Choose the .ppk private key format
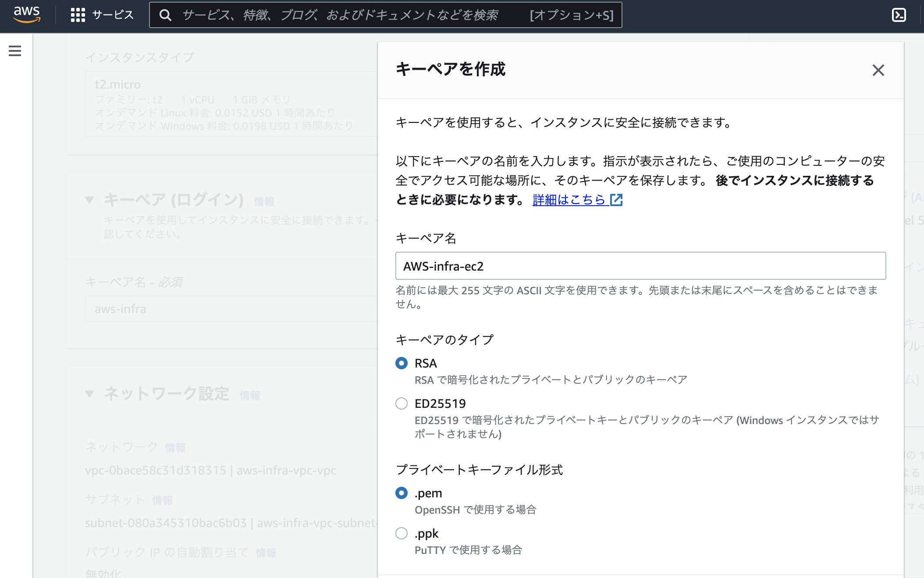 [402, 534]
